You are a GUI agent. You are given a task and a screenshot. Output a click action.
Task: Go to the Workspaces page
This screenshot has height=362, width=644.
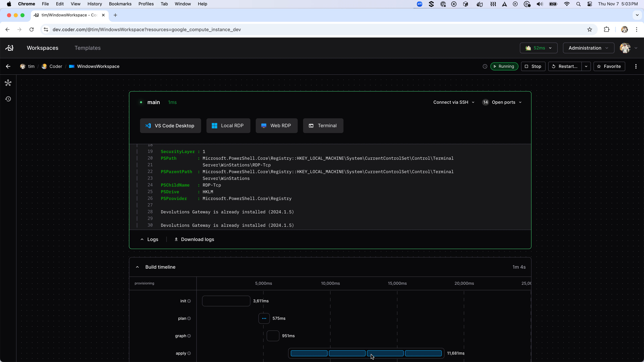pos(42,48)
